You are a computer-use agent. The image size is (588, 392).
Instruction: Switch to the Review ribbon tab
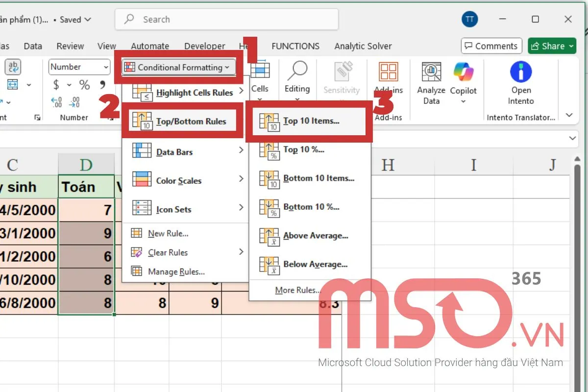(x=70, y=46)
